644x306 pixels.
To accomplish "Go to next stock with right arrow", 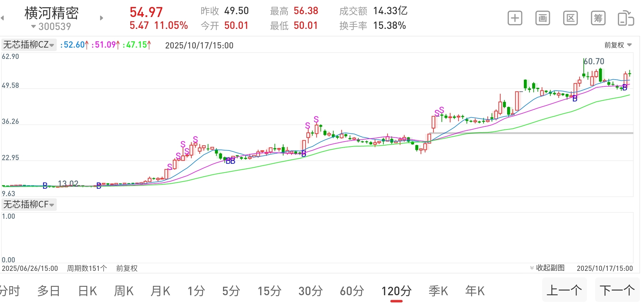I will click(101, 18).
